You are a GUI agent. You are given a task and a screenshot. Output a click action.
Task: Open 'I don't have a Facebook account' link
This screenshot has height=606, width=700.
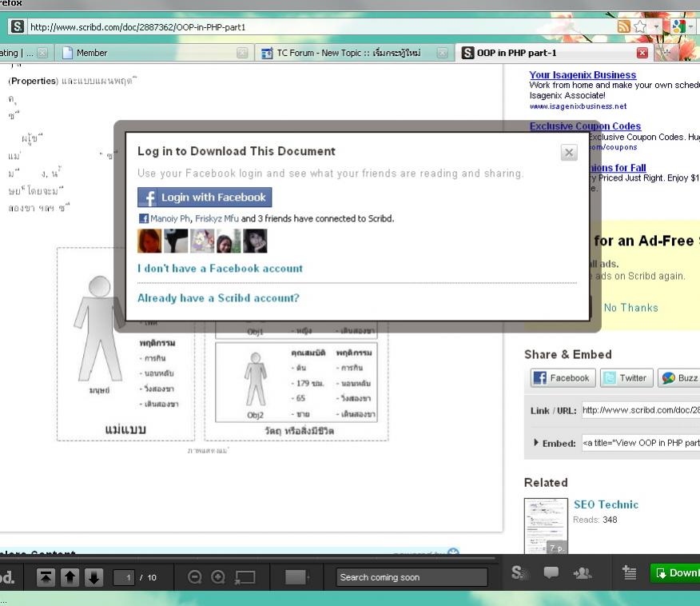pos(220,269)
